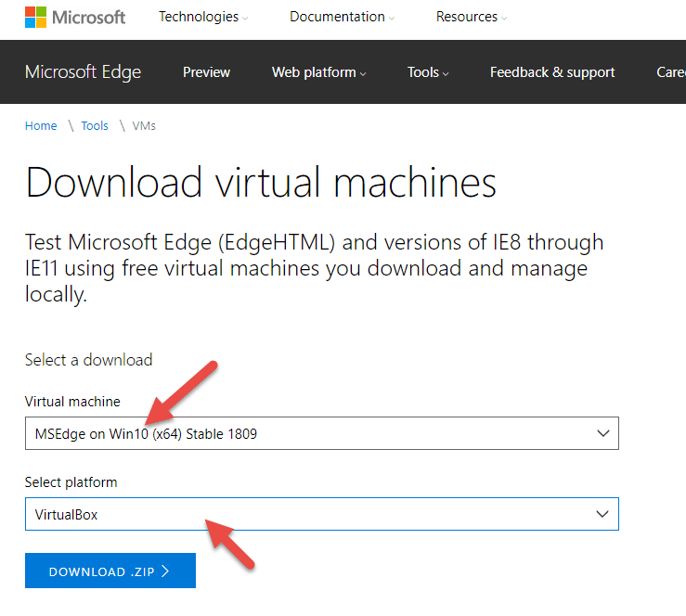The image size is (686, 616).
Task: Open Feedback & support page
Action: (x=552, y=72)
